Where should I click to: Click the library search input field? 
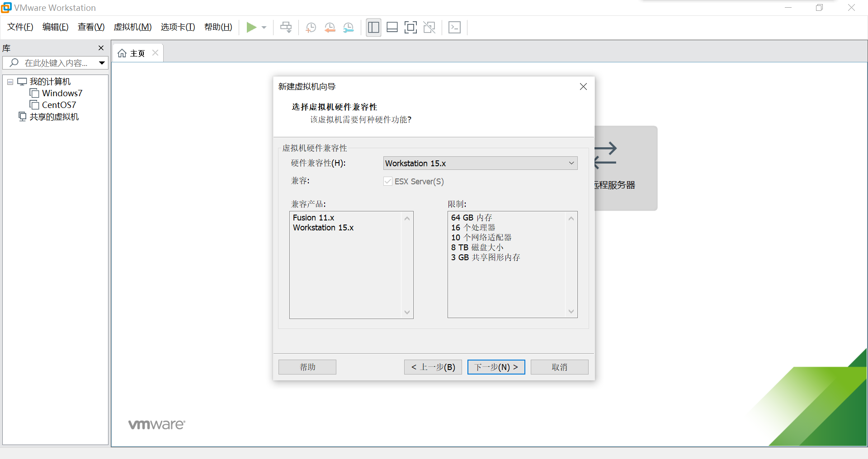click(x=54, y=63)
